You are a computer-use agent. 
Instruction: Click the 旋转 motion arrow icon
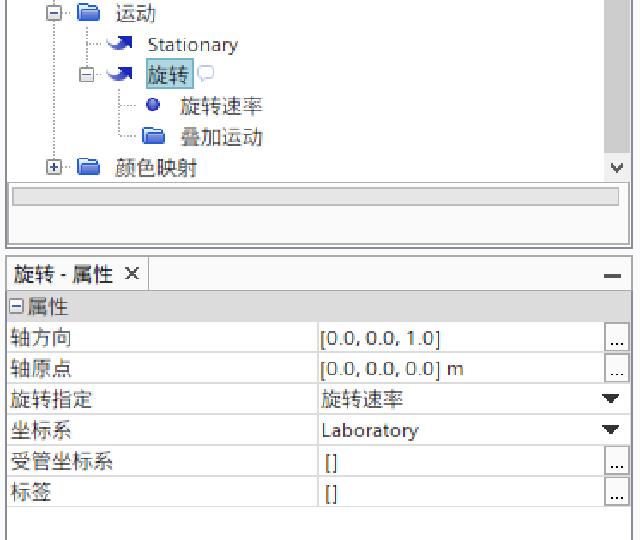(120, 74)
